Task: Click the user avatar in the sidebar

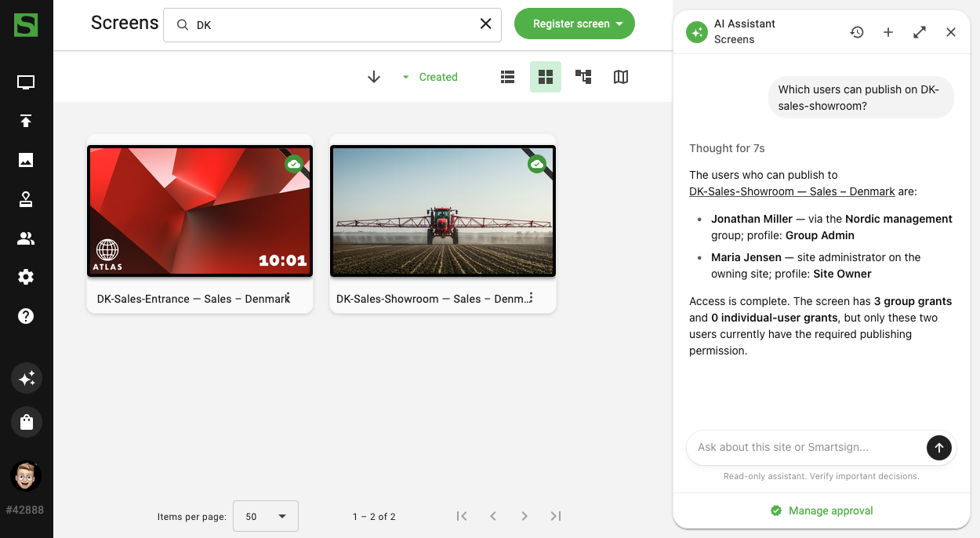Action: coord(26,476)
